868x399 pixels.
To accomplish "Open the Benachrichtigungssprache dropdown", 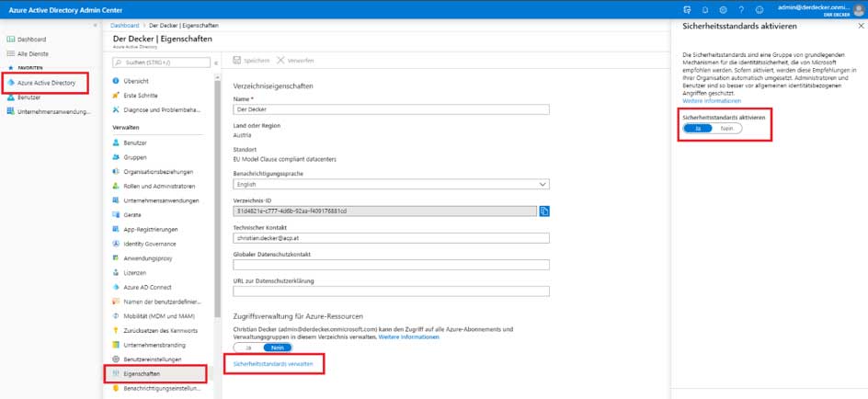I will 391,184.
